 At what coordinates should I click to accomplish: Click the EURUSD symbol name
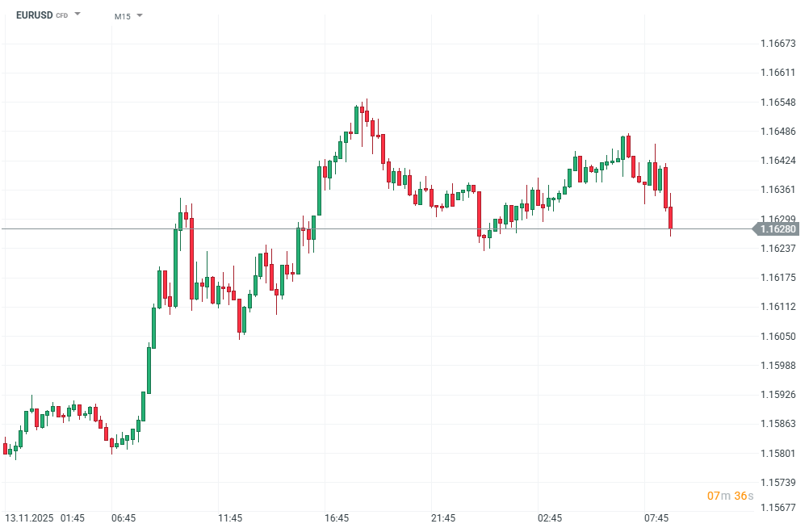point(33,15)
